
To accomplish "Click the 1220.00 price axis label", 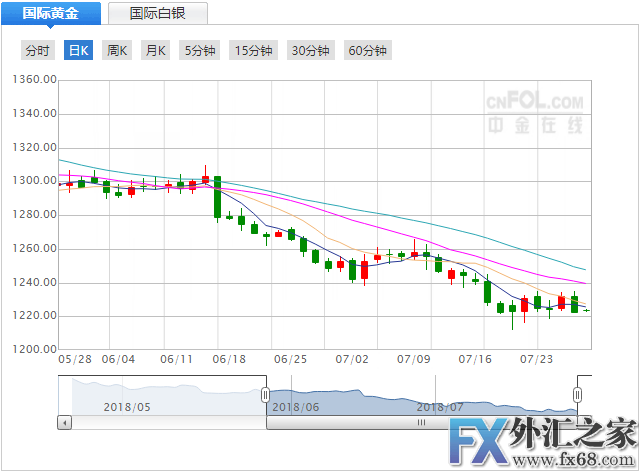I will (x=35, y=315).
